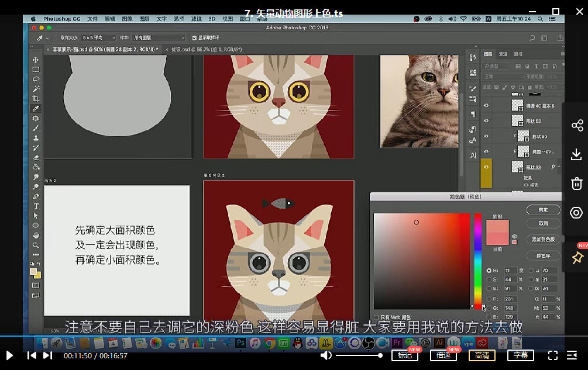Click the 添加到色板 button
The image size is (588, 370).
pos(543,240)
